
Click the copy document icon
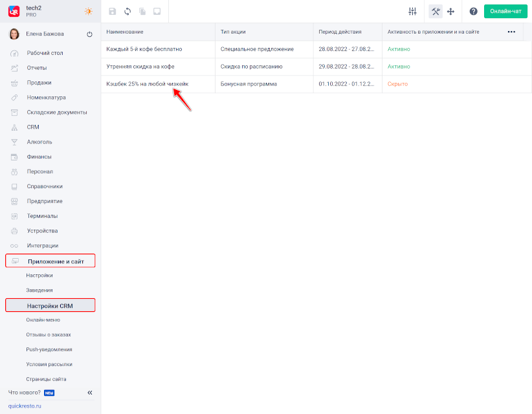[x=142, y=12]
